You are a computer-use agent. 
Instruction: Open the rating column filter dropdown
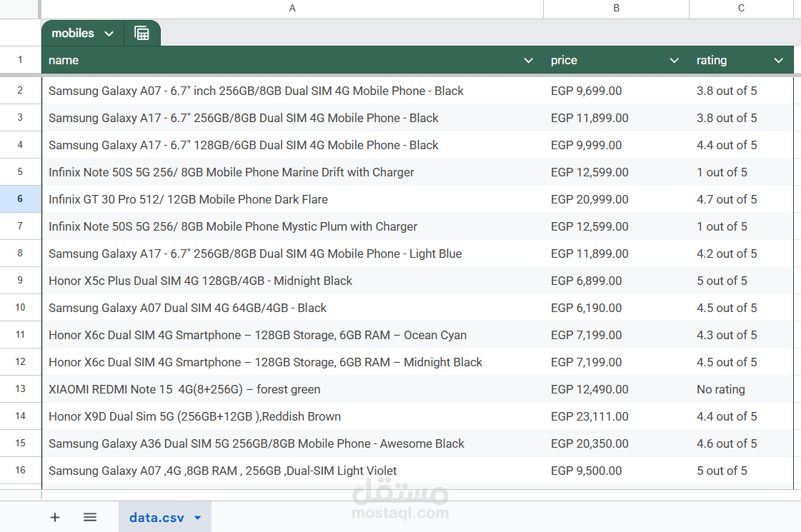click(x=778, y=60)
